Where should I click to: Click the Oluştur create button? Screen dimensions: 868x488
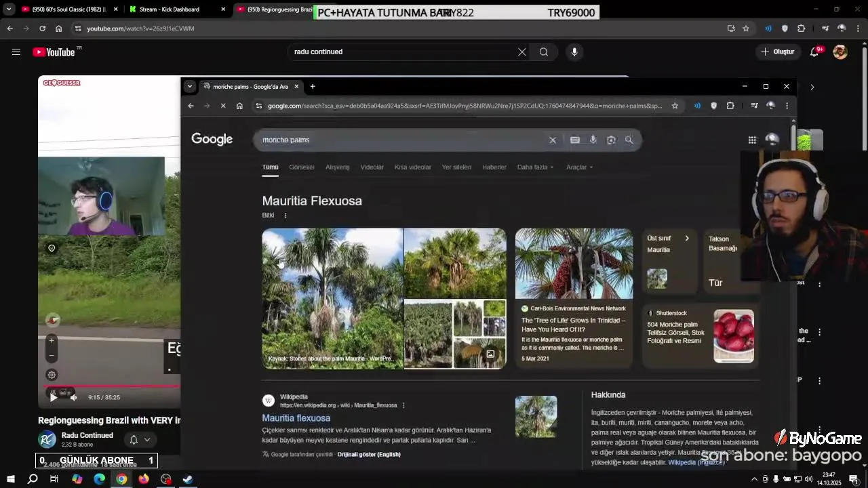tap(778, 52)
